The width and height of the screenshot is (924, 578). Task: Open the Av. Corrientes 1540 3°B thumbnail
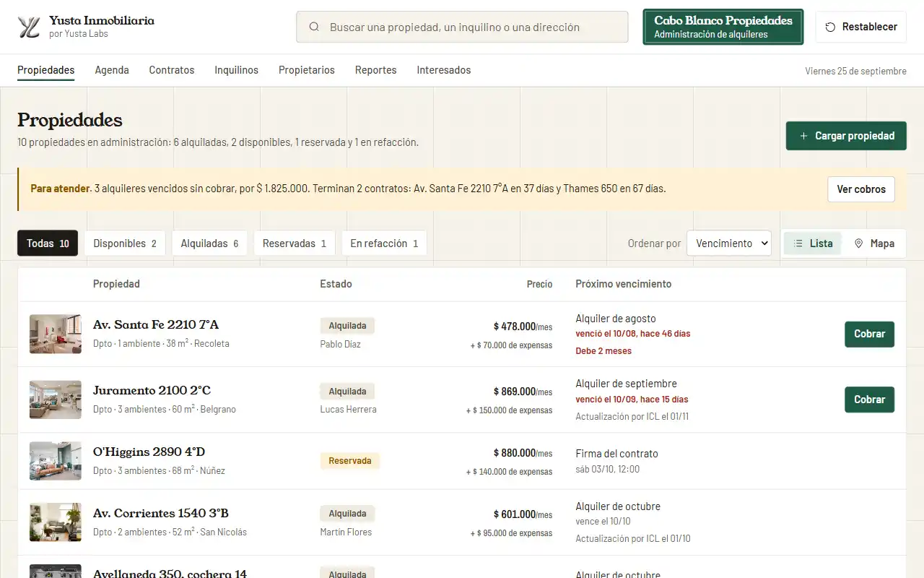point(56,522)
